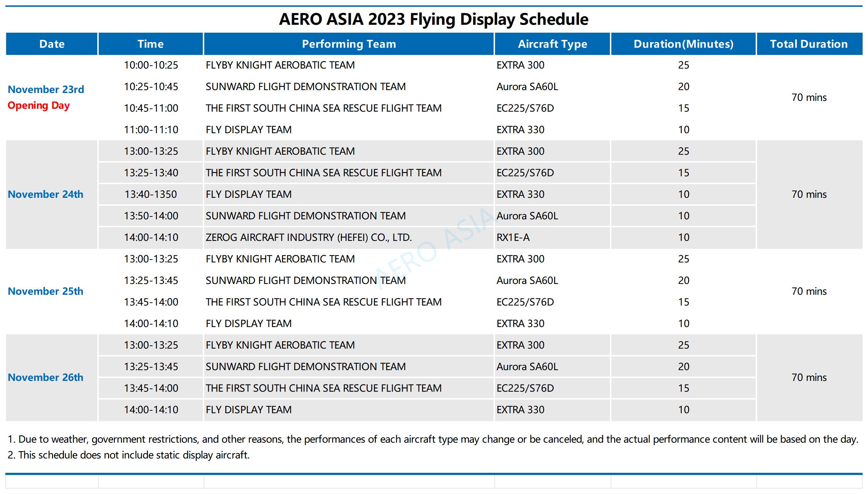Click the Date column header
The image size is (868, 494).
pyautogui.click(x=52, y=44)
